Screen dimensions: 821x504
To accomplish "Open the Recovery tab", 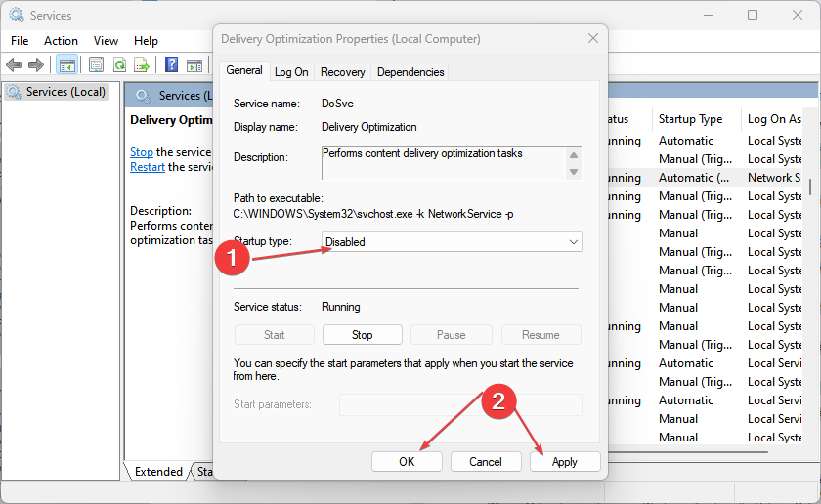I will [x=342, y=71].
